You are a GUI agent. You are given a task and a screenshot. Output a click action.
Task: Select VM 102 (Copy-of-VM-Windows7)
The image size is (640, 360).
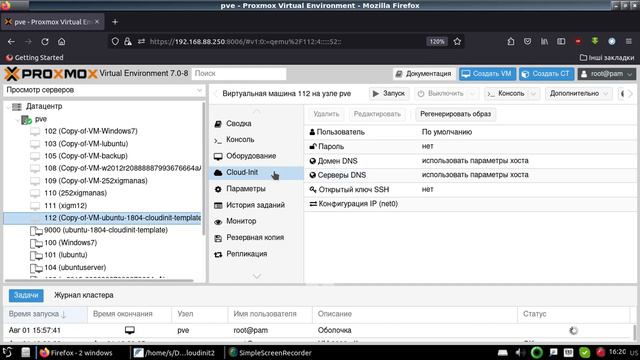(x=91, y=131)
